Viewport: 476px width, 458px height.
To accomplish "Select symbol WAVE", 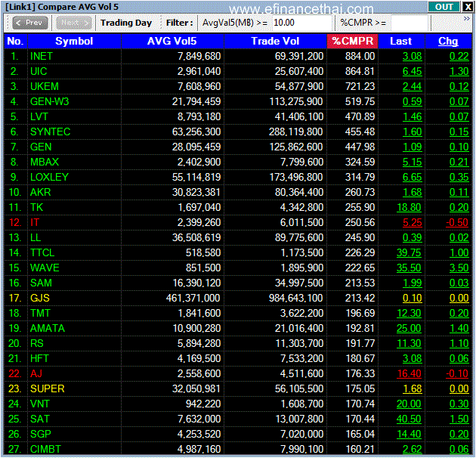I will (x=45, y=268).
